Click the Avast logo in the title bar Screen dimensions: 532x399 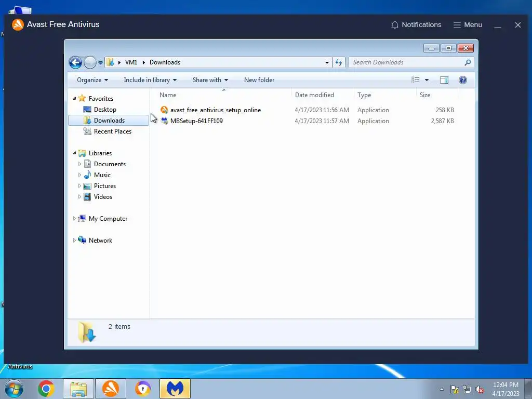[18, 24]
